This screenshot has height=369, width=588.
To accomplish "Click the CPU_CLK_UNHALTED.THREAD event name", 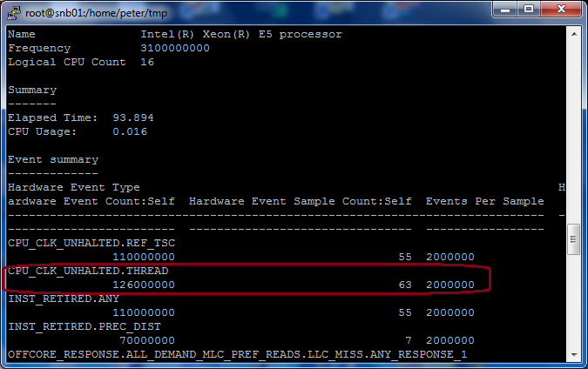I will [x=88, y=271].
